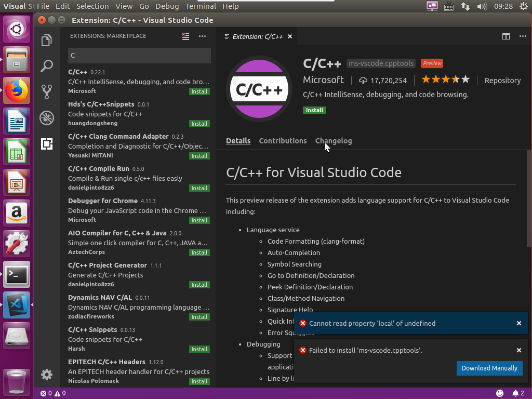Open the Terminal menu
This screenshot has height=399, width=532.
coord(201,6)
